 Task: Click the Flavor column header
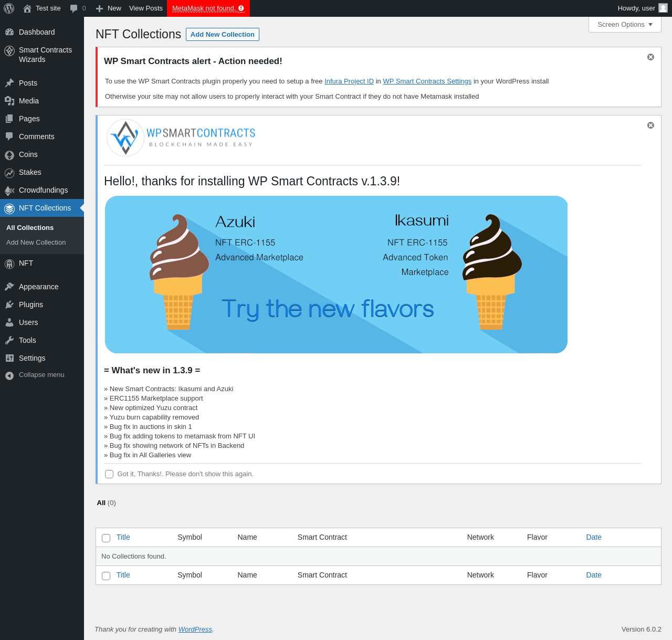coord(537,537)
